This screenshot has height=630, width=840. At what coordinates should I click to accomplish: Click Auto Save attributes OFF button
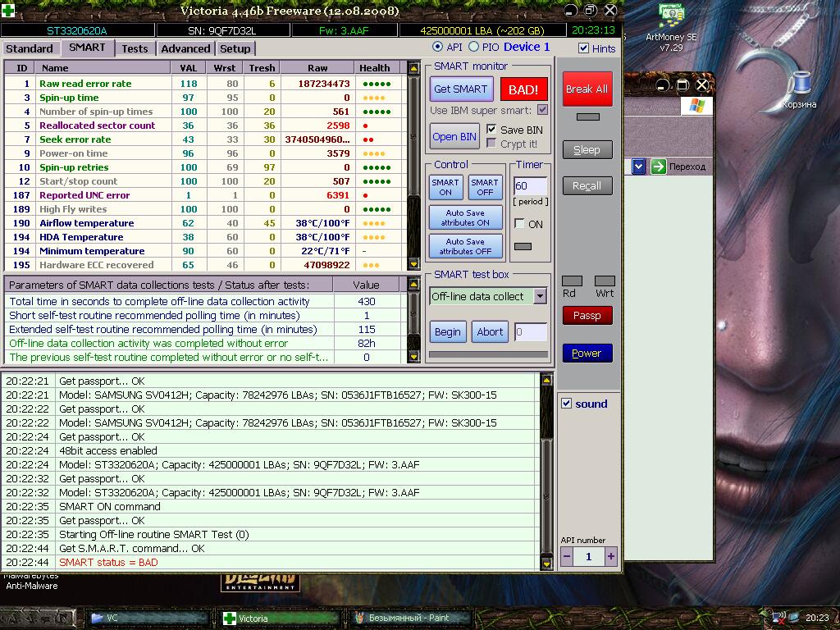(466, 246)
